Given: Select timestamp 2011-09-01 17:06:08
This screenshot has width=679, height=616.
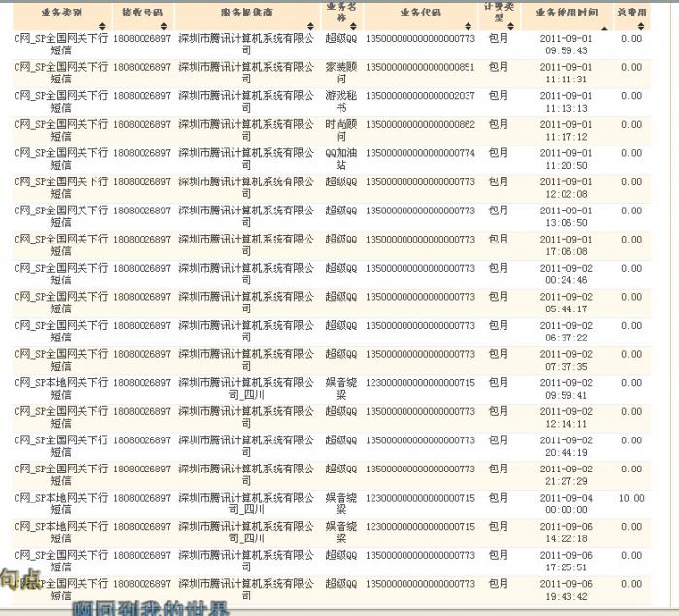Looking at the screenshot, I should tap(566, 245).
